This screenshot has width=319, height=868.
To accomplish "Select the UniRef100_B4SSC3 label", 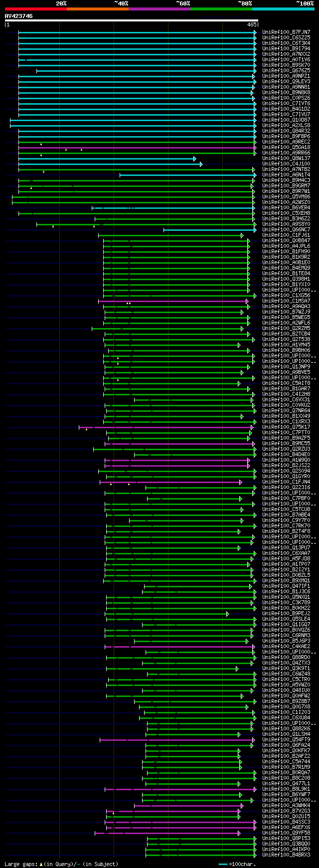I will click(x=286, y=822).
